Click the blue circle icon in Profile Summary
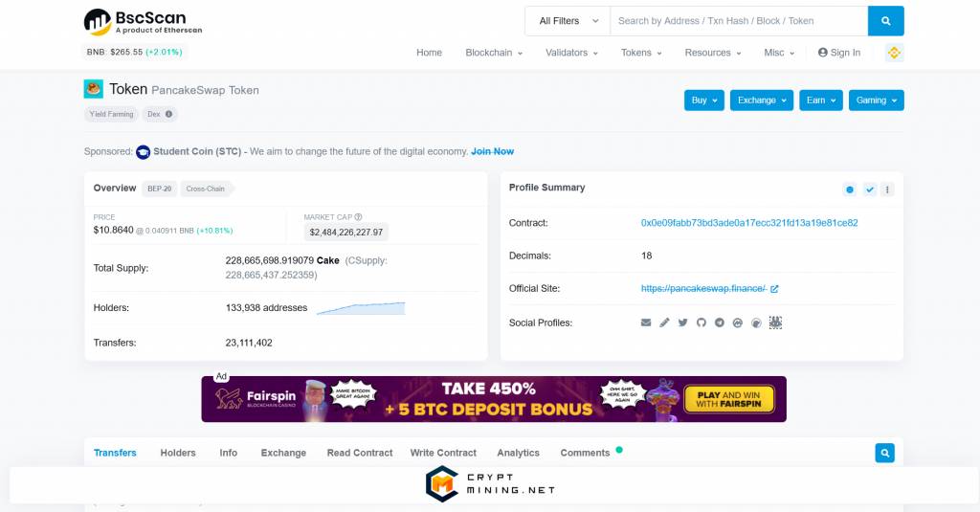Screen dimensions: 980x512 click(850, 189)
